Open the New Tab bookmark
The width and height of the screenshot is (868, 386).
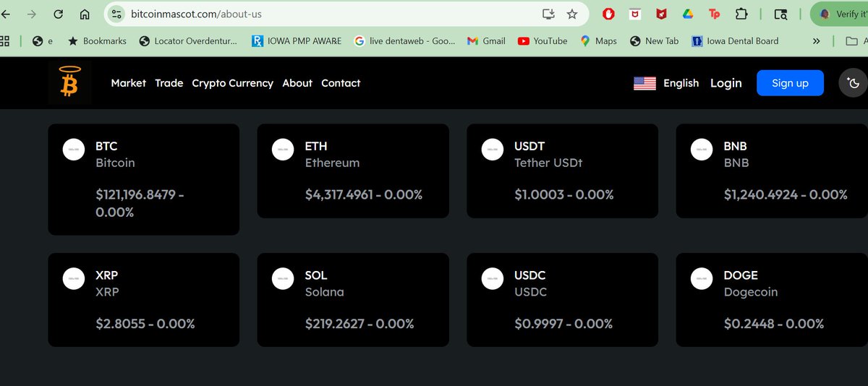[655, 41]
